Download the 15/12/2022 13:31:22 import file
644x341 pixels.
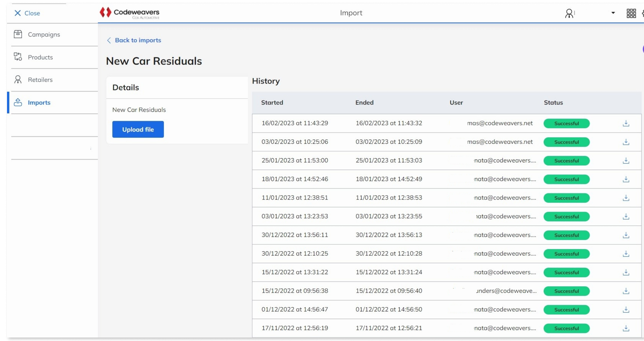click(x=626, y=272)
